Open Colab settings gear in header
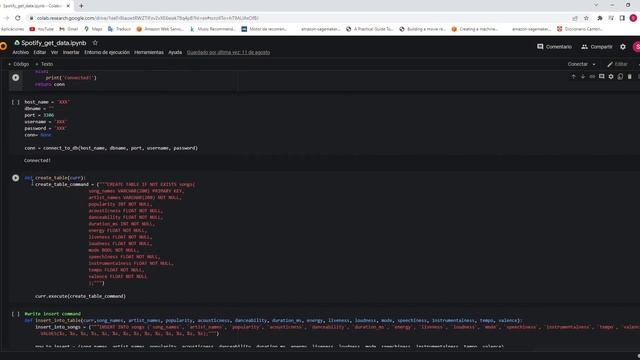 623,47
